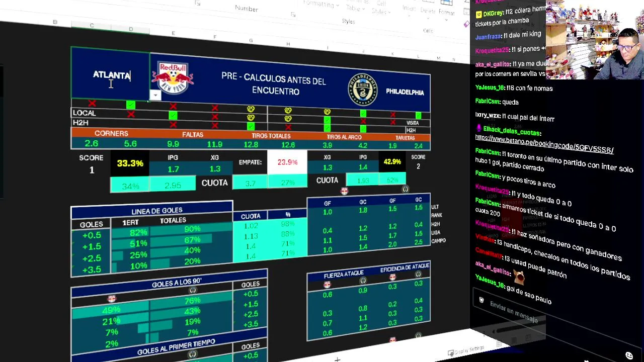Click the yellow 42.9% cell
The height and width of the screenshot is (362, 644).
pyautogui.click(x=392, y=162)
